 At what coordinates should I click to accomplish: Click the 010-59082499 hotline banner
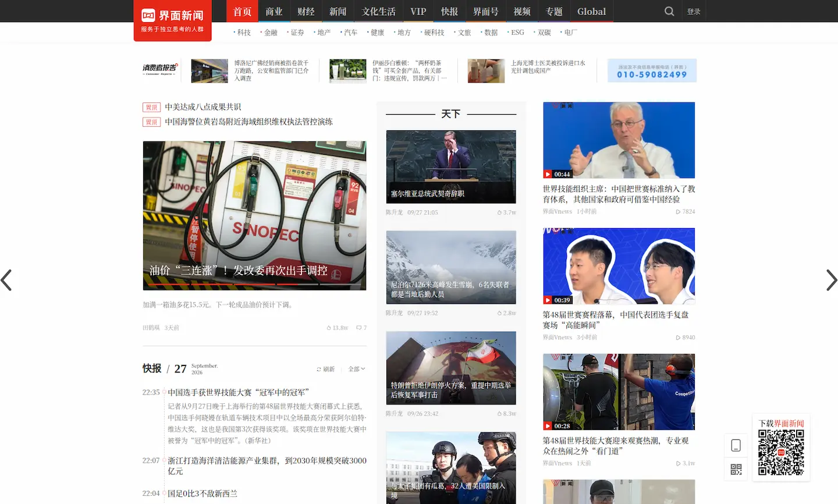(652, 70)
